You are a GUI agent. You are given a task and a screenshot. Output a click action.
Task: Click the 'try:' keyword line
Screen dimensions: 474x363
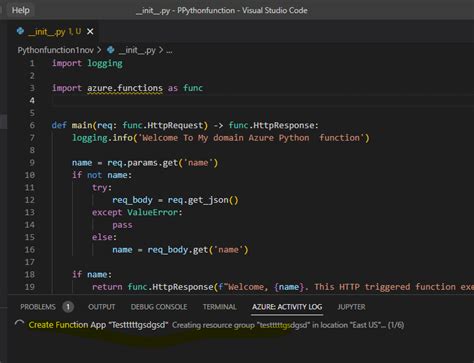point(102,188)
